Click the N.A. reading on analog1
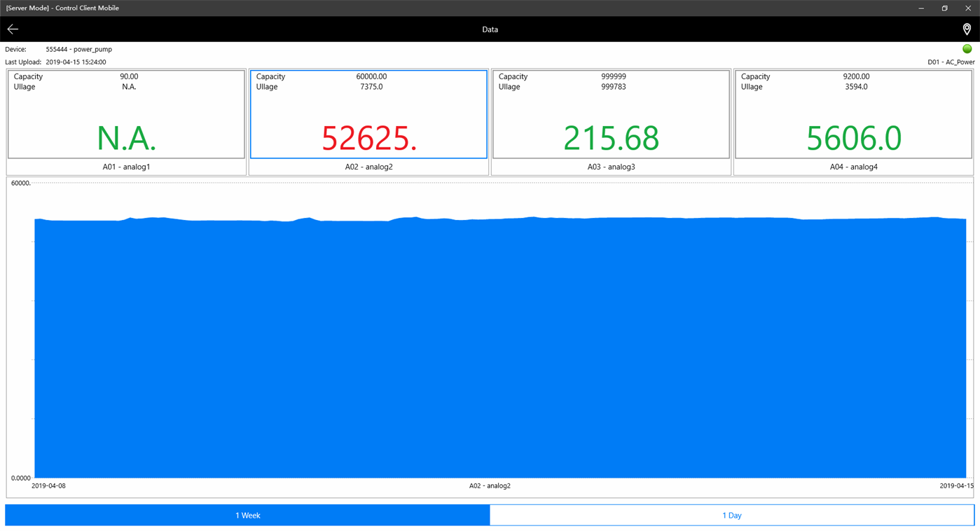The width and height of the screenshot is (980, 531). coord(126,138)
